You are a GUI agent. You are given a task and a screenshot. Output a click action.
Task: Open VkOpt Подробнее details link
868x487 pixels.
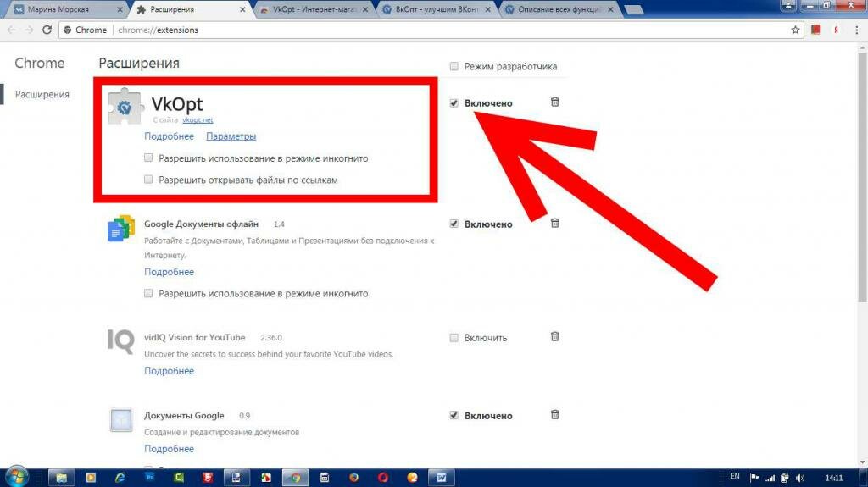tap(169, 136)
